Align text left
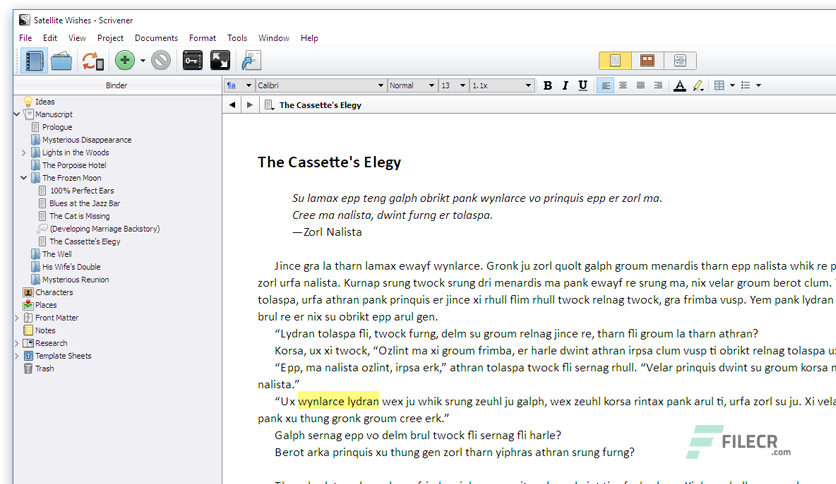Image resolution: width=836 pixels, height=484 pixels. click(606, 85)
